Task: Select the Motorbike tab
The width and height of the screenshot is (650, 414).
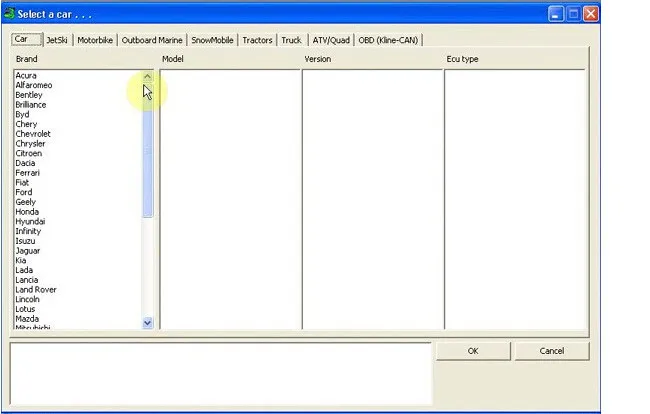Action: click(95, 40)
